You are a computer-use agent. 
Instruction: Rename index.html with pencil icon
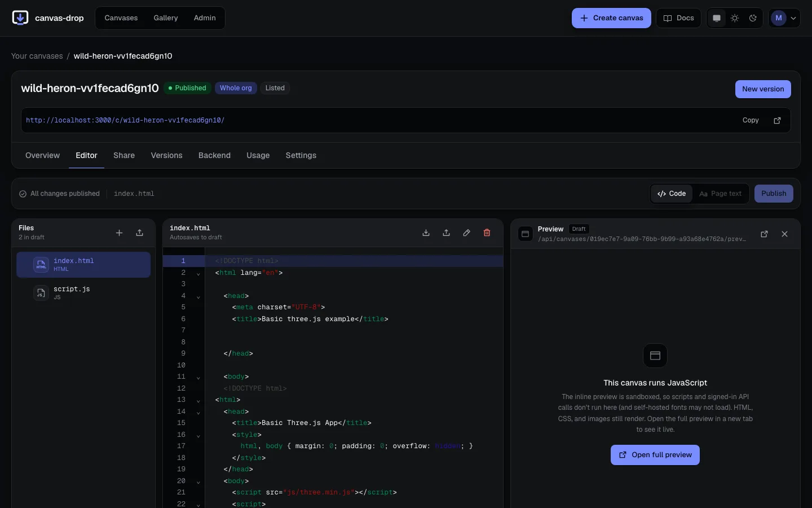click(466, 233)
